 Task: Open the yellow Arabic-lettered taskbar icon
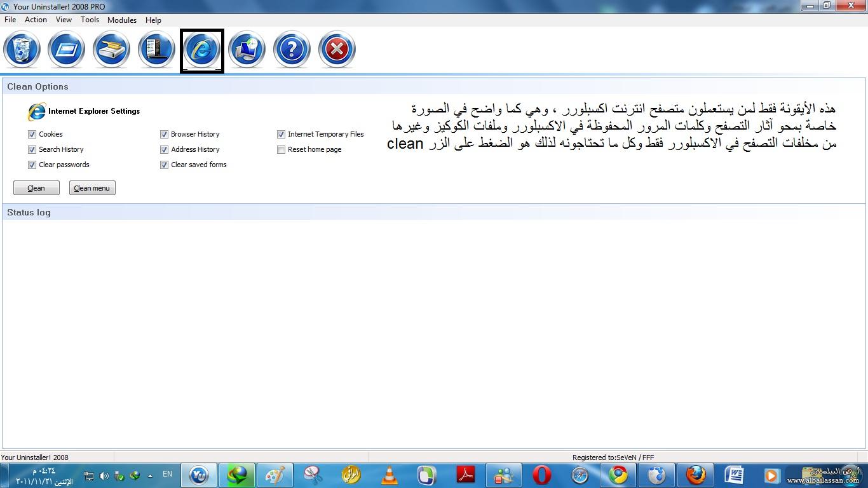pyautogui.click(x=351, y=475)
